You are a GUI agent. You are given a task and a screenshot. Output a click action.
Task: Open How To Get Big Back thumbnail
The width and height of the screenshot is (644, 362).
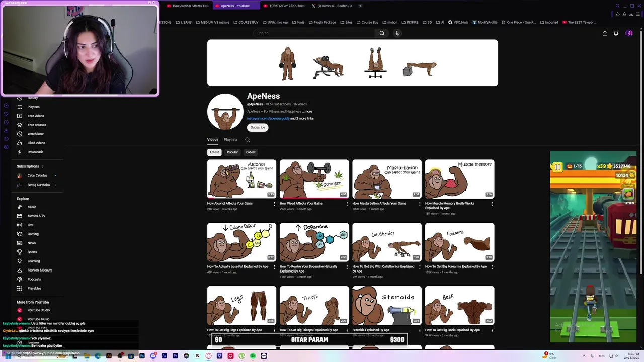tap(459, 306)
